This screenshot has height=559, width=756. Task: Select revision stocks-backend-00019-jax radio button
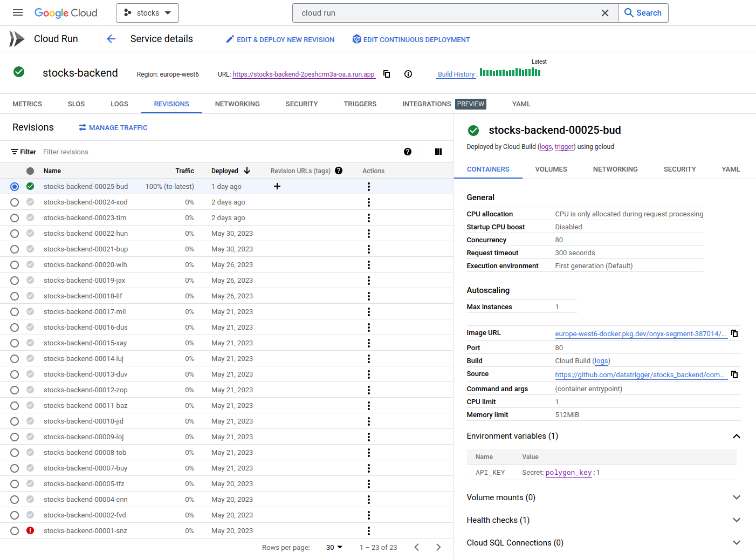click(x=15, y=281)
